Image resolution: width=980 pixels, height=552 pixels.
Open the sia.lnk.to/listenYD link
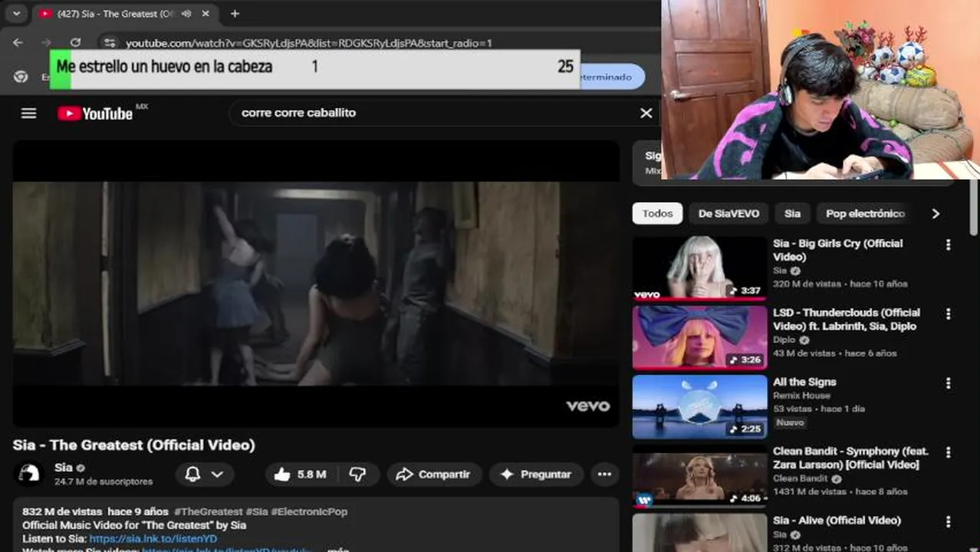click(153, 539)
